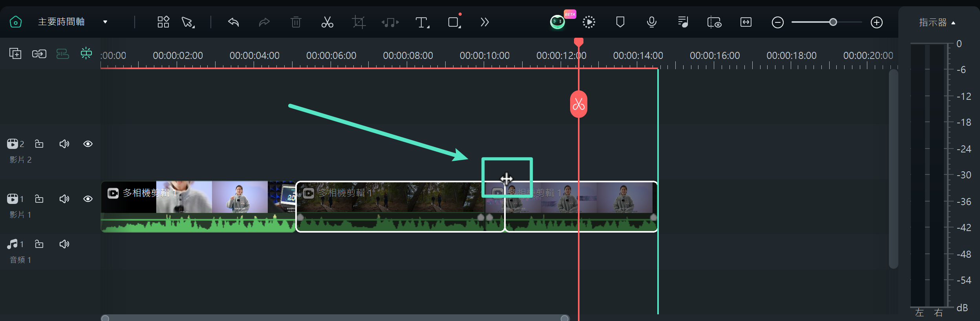
Task: Click the red playhead scissors button
Action: click(x=578, y=104)
